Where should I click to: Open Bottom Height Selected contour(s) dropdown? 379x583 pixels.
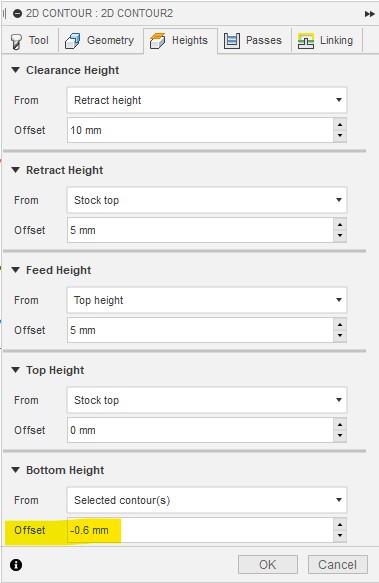(207, 500)
